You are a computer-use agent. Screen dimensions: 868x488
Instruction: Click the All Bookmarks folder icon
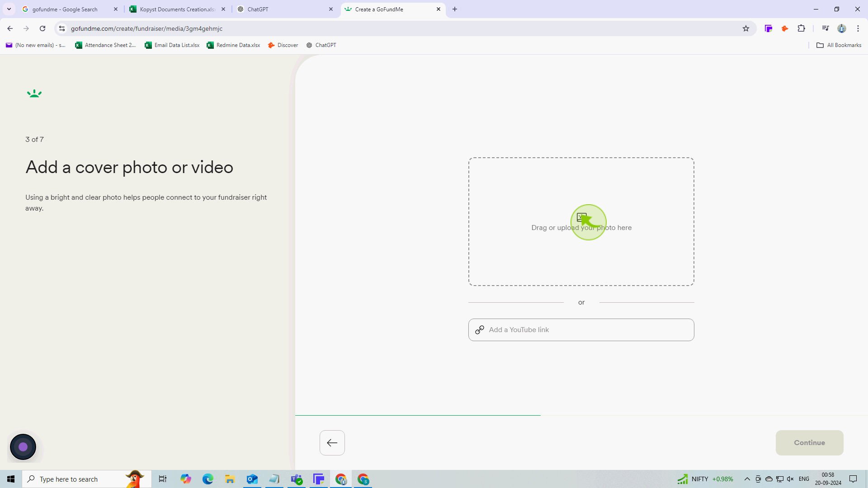point(821,45)
